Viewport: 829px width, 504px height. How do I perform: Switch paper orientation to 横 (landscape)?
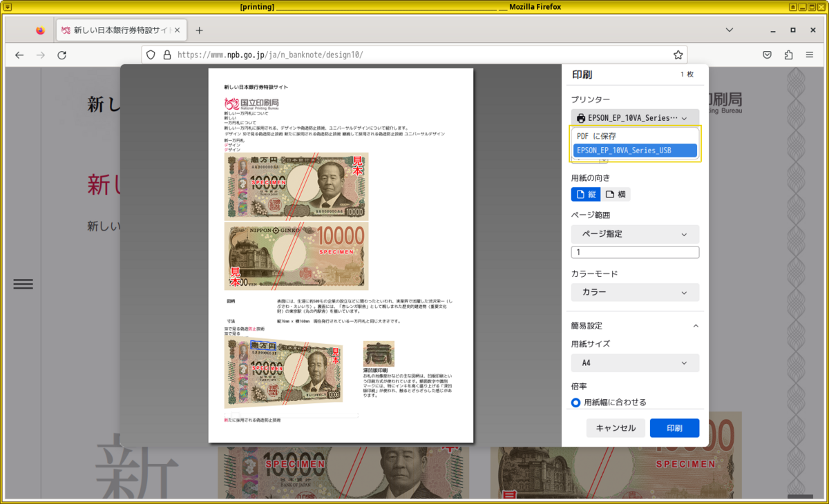pos(615,194)
